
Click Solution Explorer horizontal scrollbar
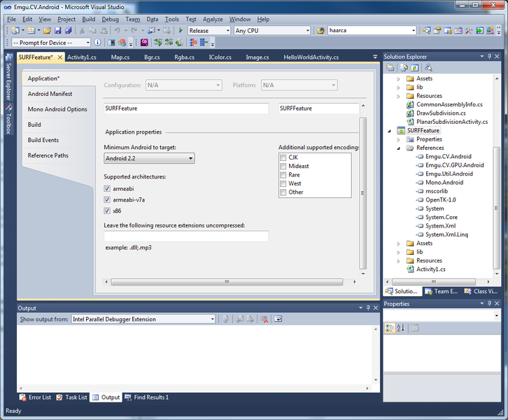tap(434, 281)
